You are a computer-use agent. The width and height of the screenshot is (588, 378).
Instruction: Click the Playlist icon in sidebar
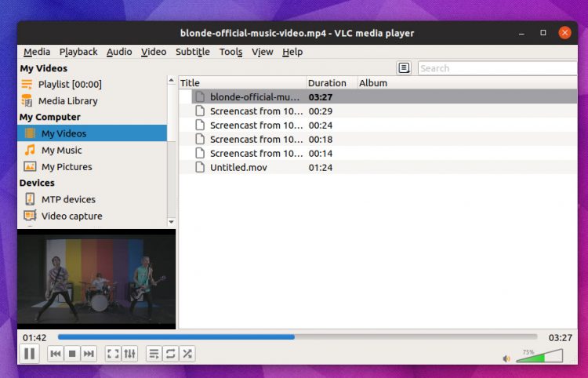pos(27,85)
